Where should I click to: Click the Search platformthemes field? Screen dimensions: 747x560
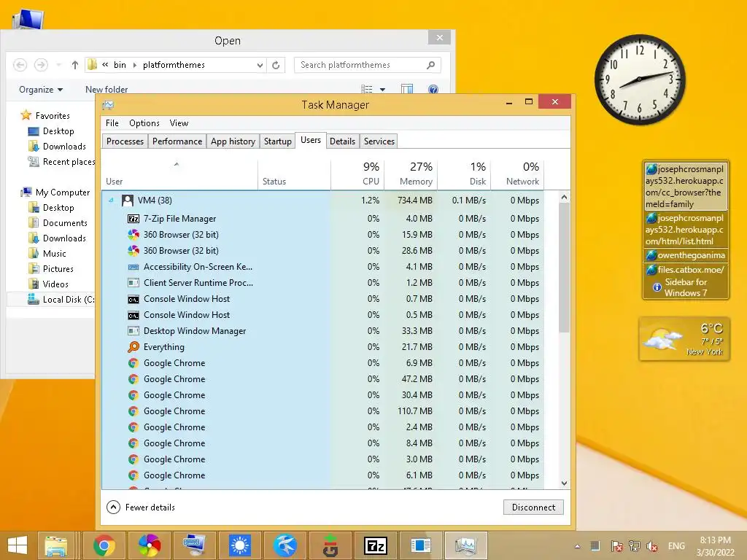[x=368, y=65]
